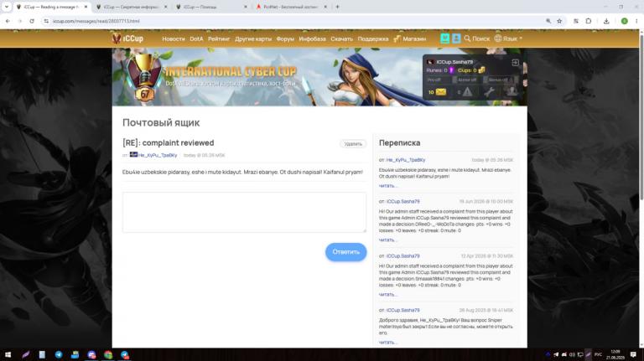
Task: Open the Другие карты menu item
Action: click(253, 39)
